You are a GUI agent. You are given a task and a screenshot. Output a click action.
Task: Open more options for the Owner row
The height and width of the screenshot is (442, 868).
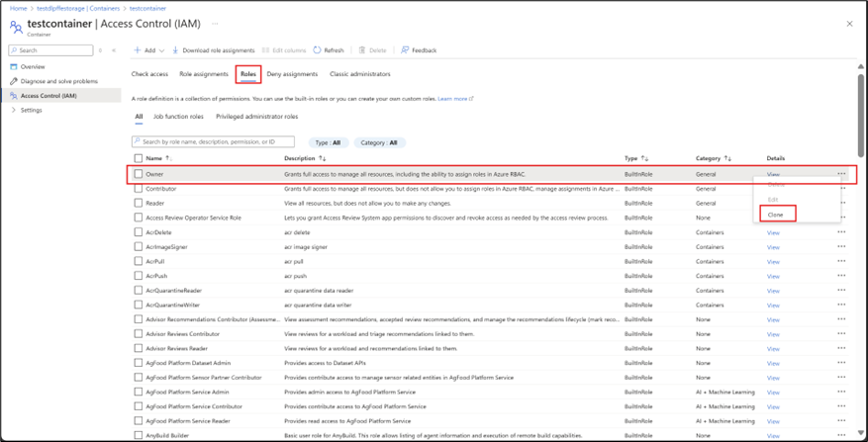click(841, 174)
